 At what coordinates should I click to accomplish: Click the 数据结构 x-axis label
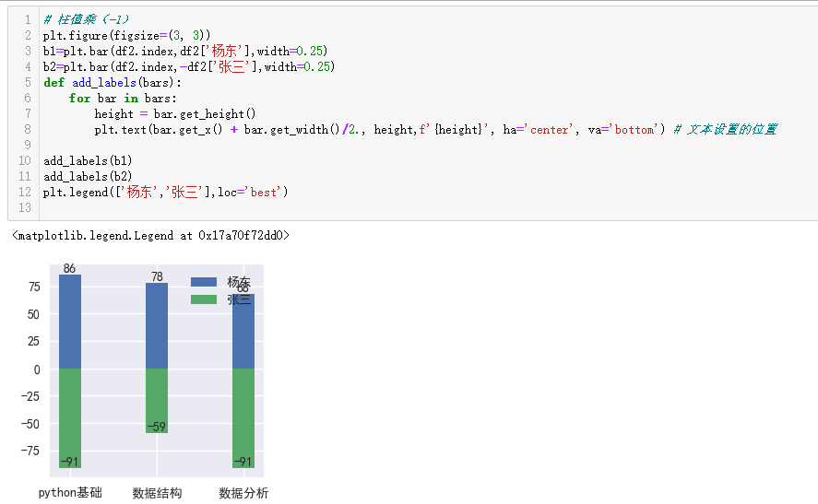click(157, 493)
